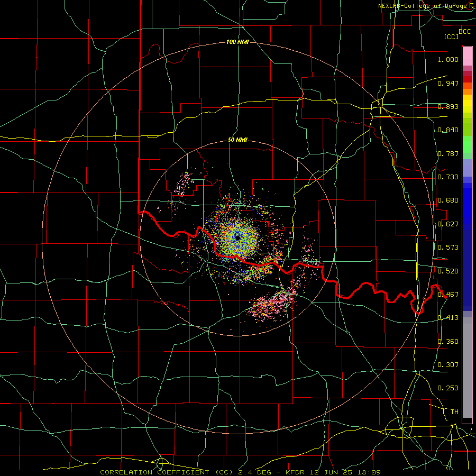The height and width of the screenshot is (476, 476).
Task: Click the Correlation Coefficient caption at the bottom
Action: pos(241,472)
